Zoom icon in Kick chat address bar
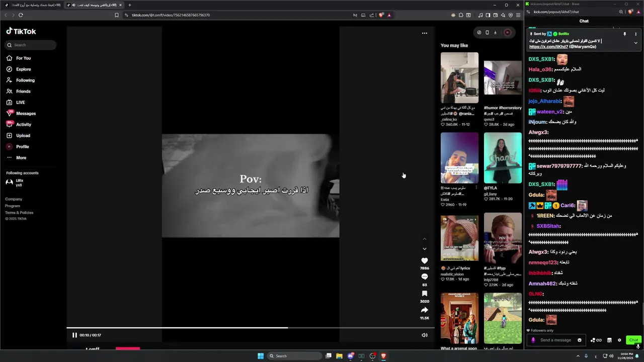This screenshot has width=644, height=362. point(621,12)
